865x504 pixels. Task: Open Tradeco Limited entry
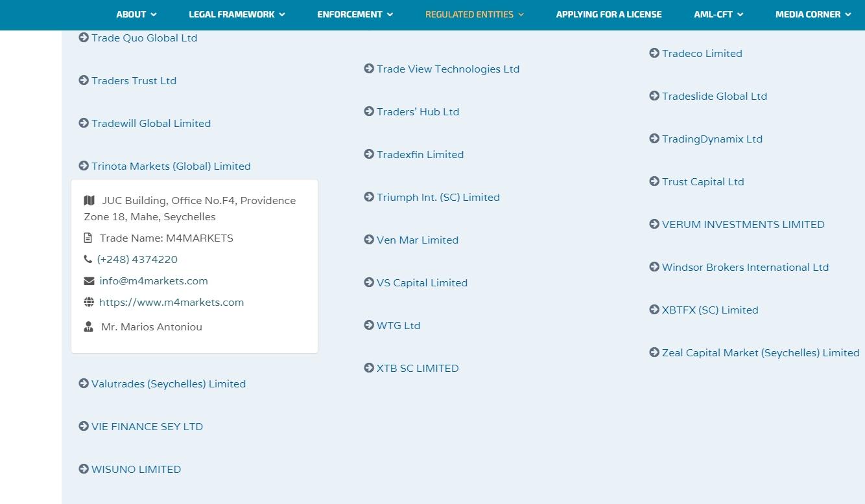tap(702, 53)
